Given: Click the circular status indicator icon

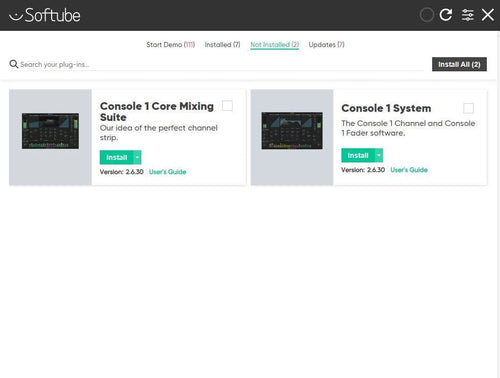Looking at the screenshot, I should coord(427,15).
